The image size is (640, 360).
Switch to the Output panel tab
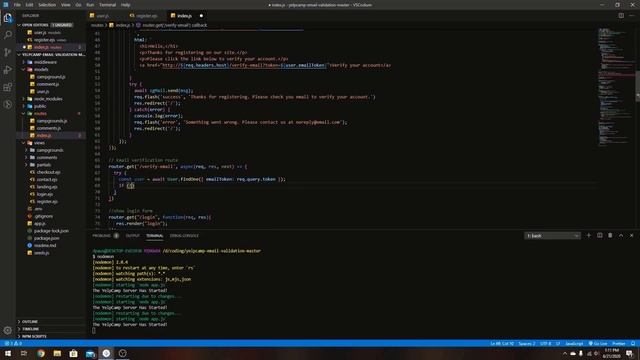tap(133, 236)
